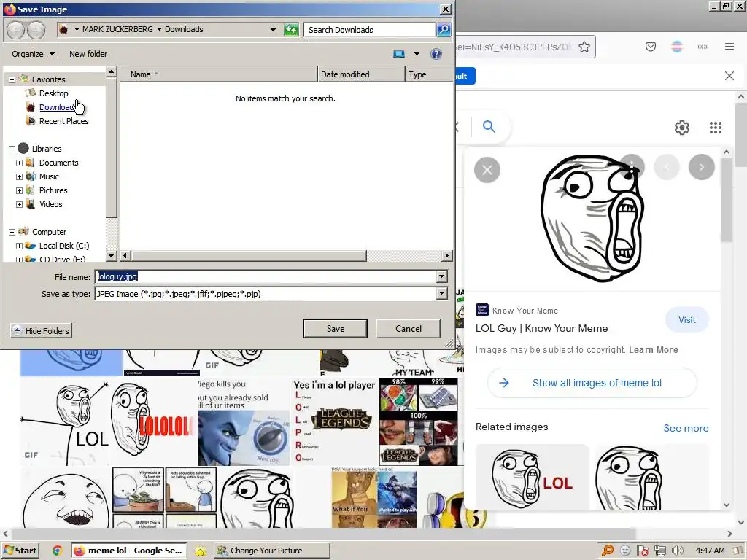Click the Back arrow in Save Image dialog
The width and height of the screenshot is (747, 560).
(16, 29)
